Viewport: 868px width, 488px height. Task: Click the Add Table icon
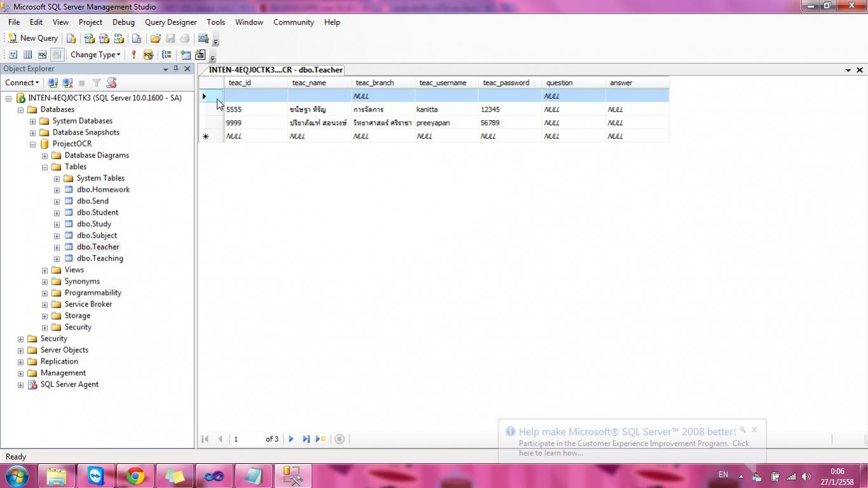point(186,55)
